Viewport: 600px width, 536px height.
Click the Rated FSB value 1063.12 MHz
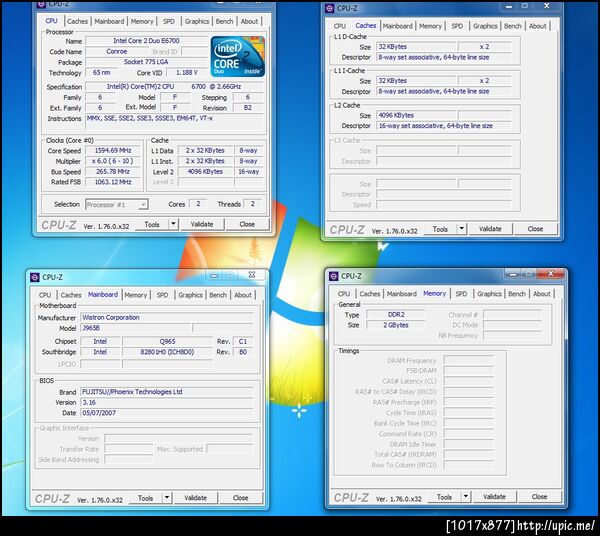coord(113,182)
